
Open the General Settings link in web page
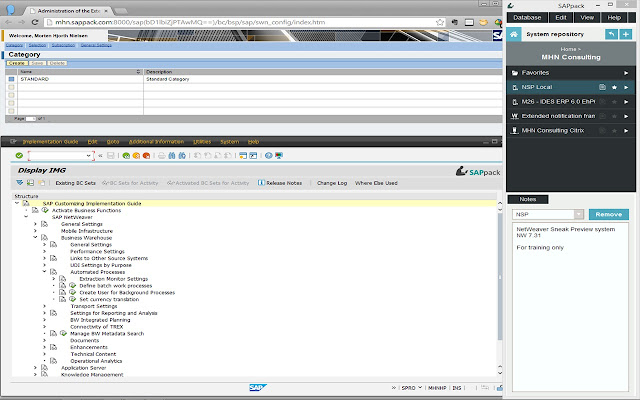[x=96, y=45]
